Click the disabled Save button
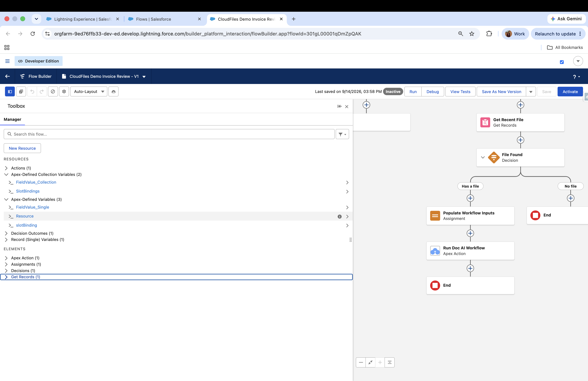 click(x=547, y=92)
